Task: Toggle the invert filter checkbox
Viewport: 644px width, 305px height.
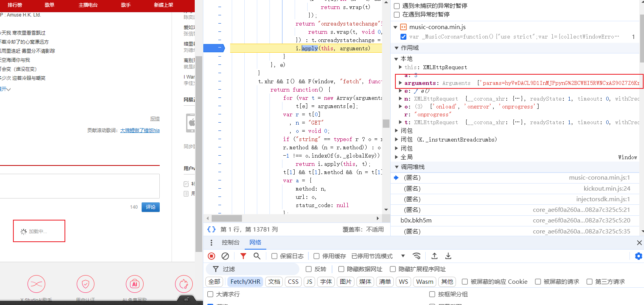Action: (x=309, y=269)
